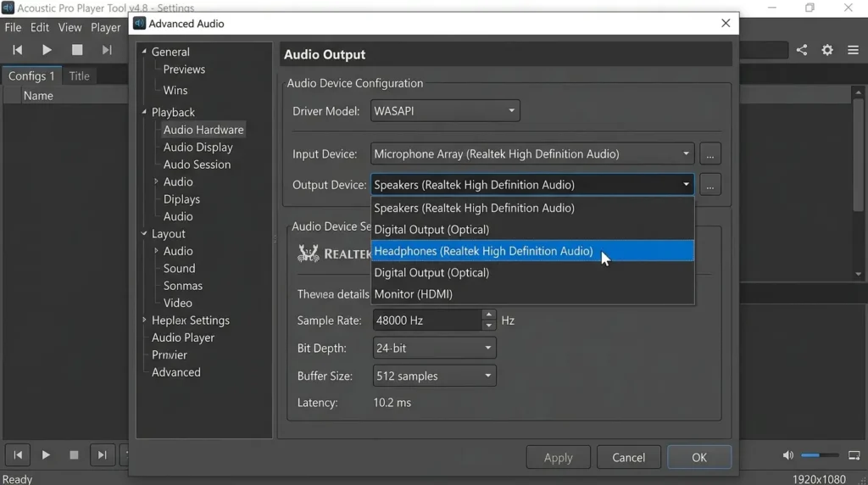
Task: Close the Advanced Audio dialog
Action: pos(726,23)
